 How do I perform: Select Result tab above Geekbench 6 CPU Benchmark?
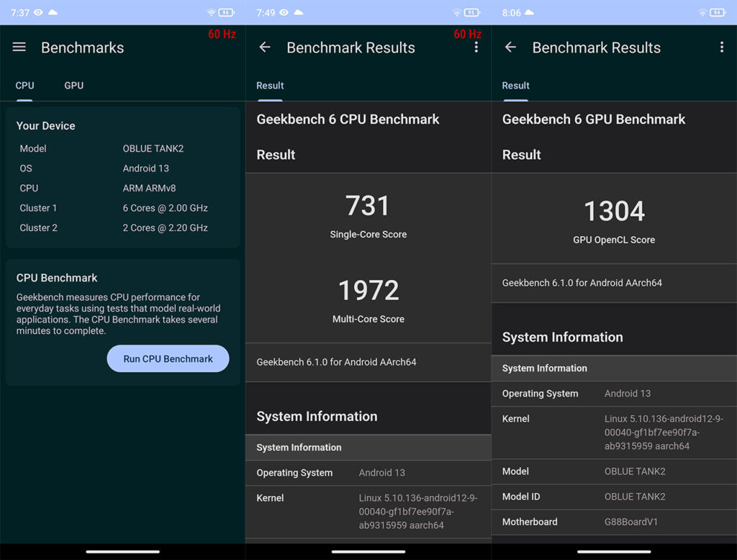[270, 86]
